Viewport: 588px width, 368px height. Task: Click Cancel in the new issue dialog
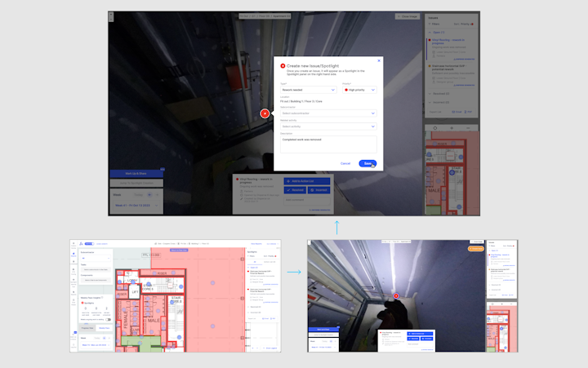click(x=345, y=163)
